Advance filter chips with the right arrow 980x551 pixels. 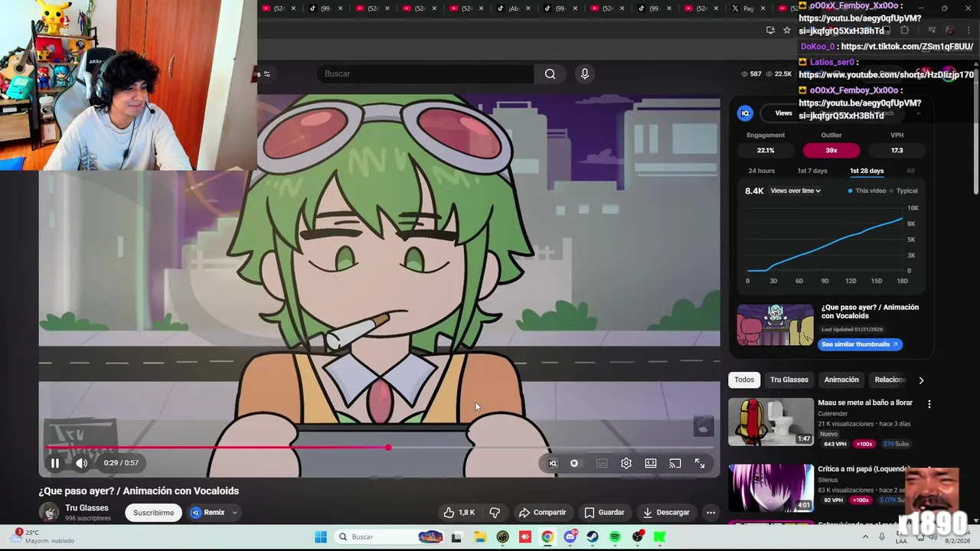[921, 380]
